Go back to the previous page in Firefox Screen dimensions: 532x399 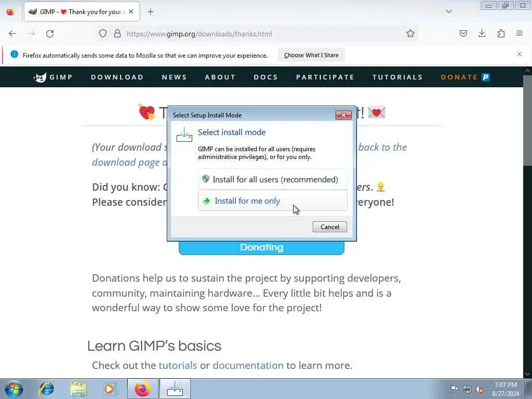coord(12,34)
